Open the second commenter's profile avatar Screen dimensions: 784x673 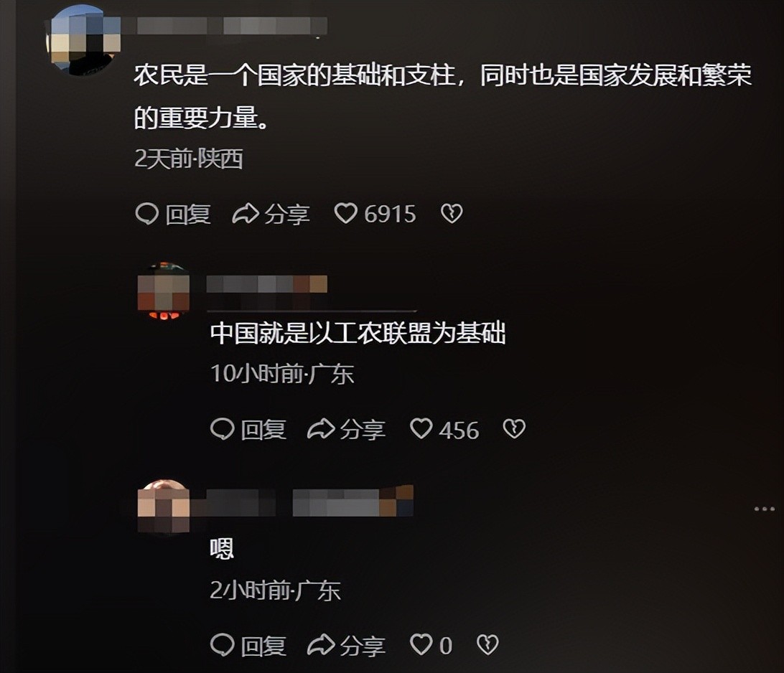tap(164, 291)
